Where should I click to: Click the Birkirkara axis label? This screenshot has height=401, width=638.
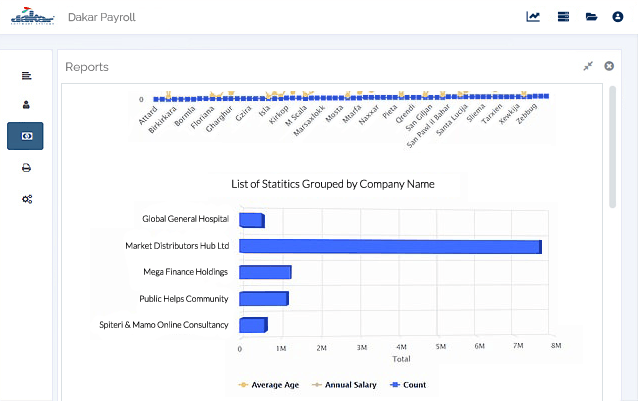coord(162,120)
